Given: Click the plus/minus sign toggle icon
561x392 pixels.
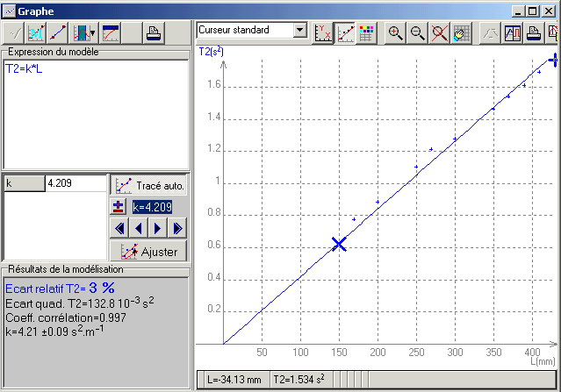Looking at the screenshot, I should (118, 207).
